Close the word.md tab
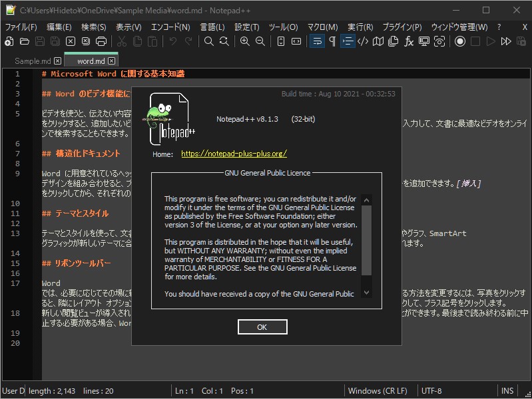 tap(112, 61)
